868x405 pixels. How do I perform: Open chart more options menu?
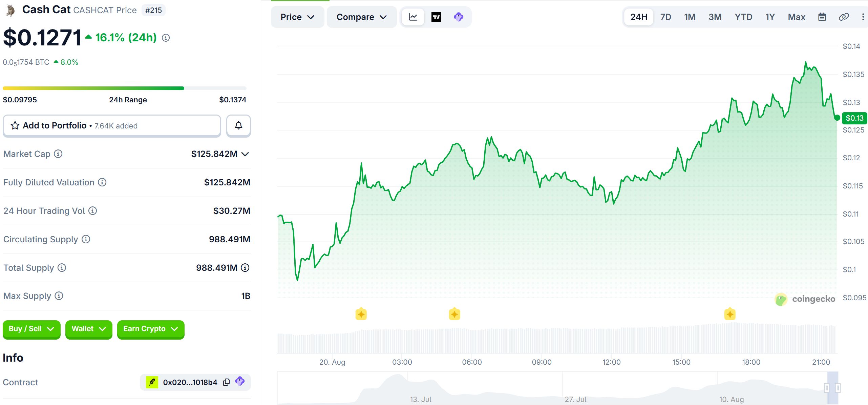pos(863,17)
